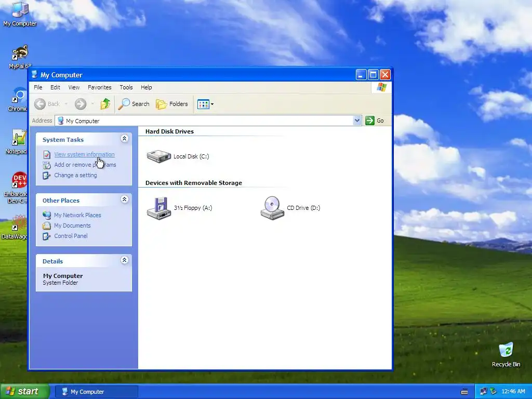Click the My Network Places icon

47,215
